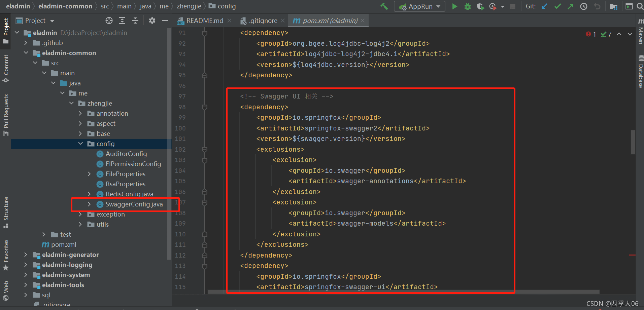The image size is (644, 310).
Task: Click the Search Everywhere magnifier icon
Action: pyautogui.click(x=640, y=6)
